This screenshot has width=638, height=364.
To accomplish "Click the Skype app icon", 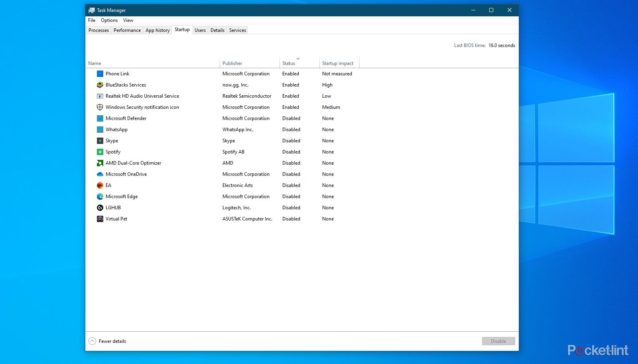I will [x=100, y=141].
